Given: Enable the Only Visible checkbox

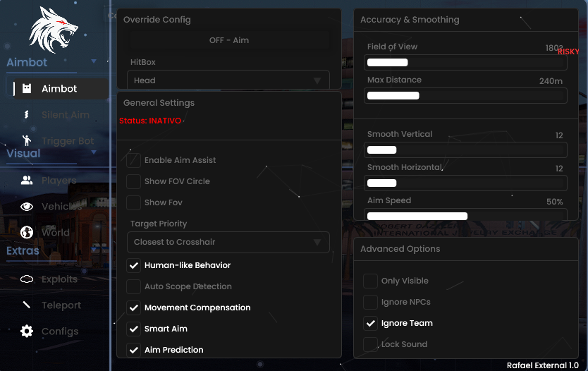Looking at the screenshot, I should click(370, 281).
